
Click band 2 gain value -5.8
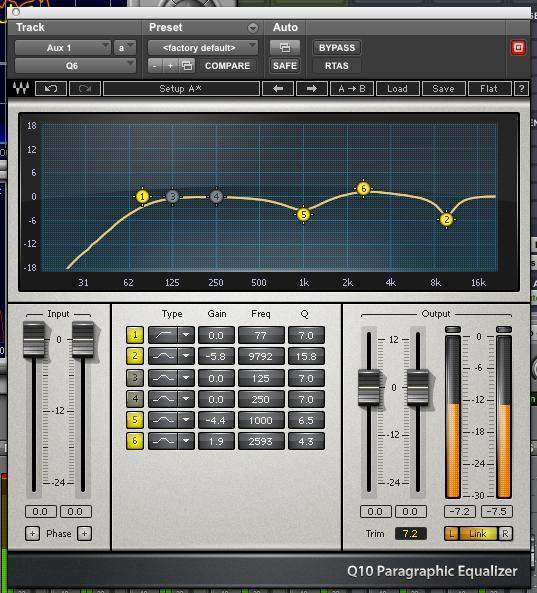point(216,356)
